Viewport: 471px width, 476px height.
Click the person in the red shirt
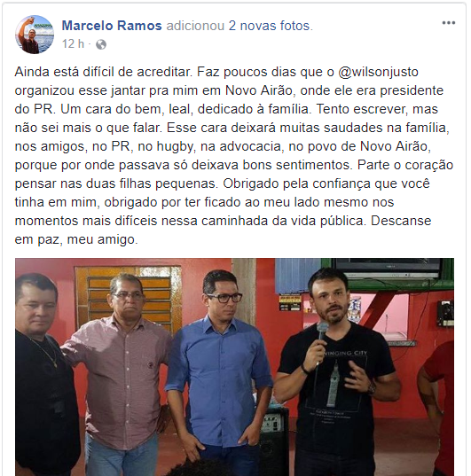click(437, 407)
